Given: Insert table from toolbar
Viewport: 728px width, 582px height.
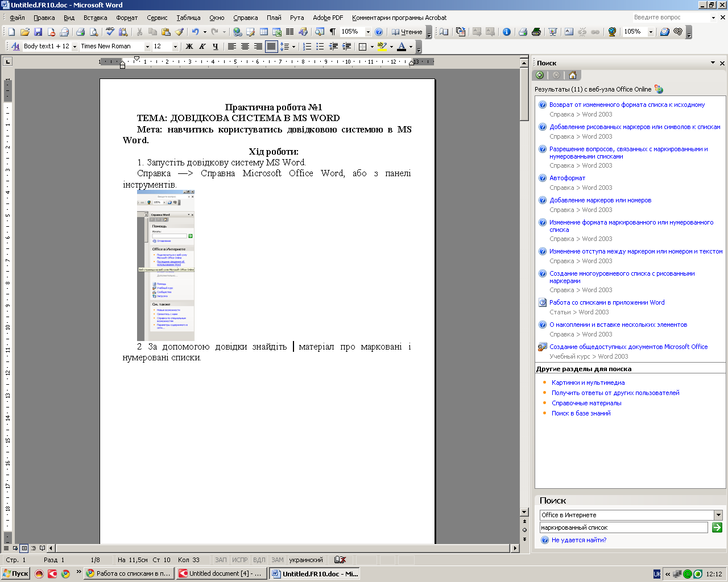Looking at the screenshot, I should point(264,32).
